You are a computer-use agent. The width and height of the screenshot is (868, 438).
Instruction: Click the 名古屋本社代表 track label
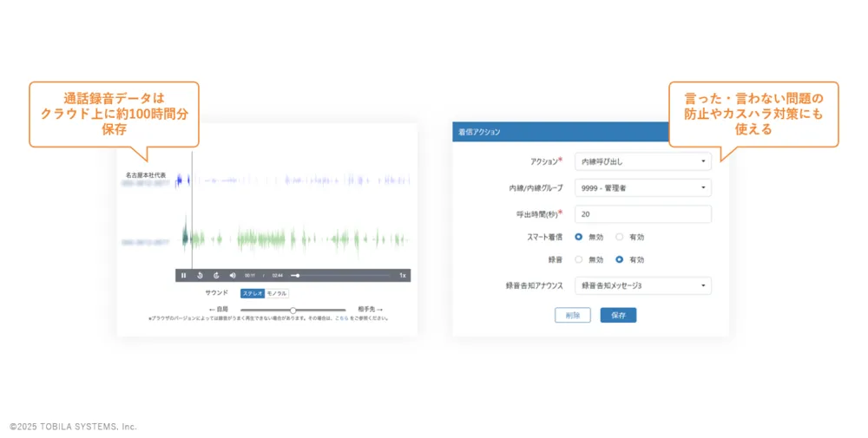pos(145,175)
